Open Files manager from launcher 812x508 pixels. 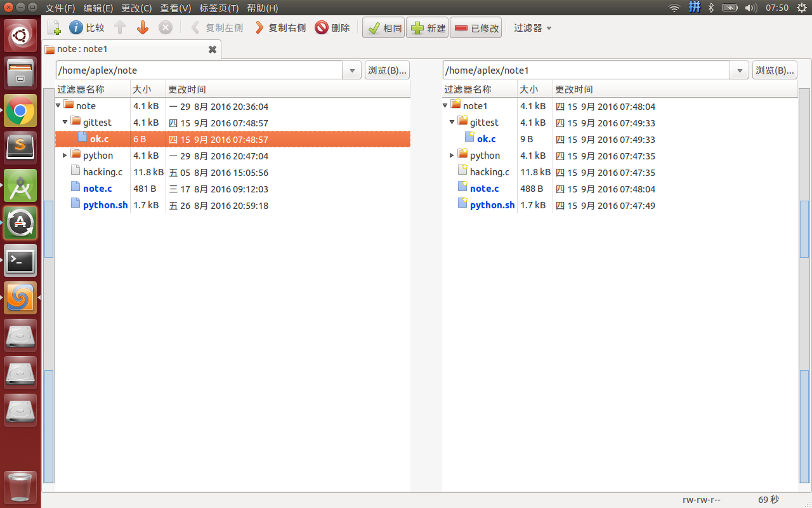(21, 73)
